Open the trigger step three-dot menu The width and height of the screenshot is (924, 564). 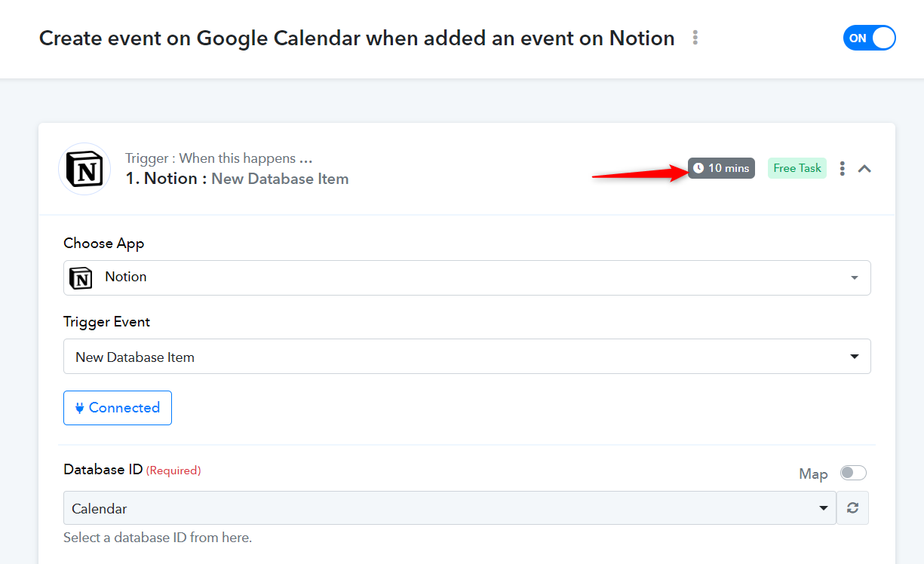842,168
